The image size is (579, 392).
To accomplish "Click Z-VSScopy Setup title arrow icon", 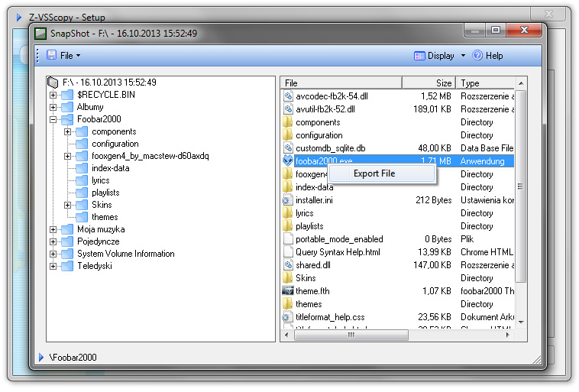I will click(19, 17).
